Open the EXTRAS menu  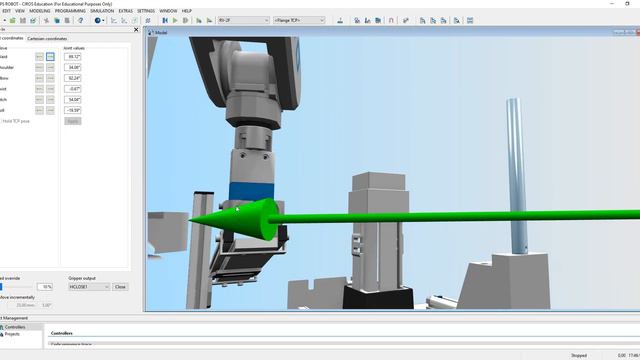pos(125,11)
